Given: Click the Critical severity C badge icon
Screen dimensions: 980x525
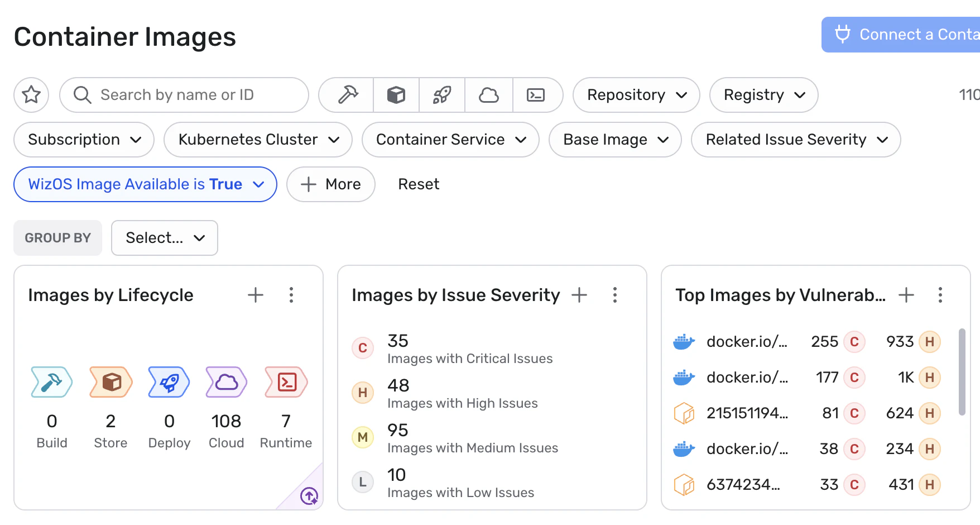Looking at the screenshot, I should pyautogui.click(x=363, y=348).
